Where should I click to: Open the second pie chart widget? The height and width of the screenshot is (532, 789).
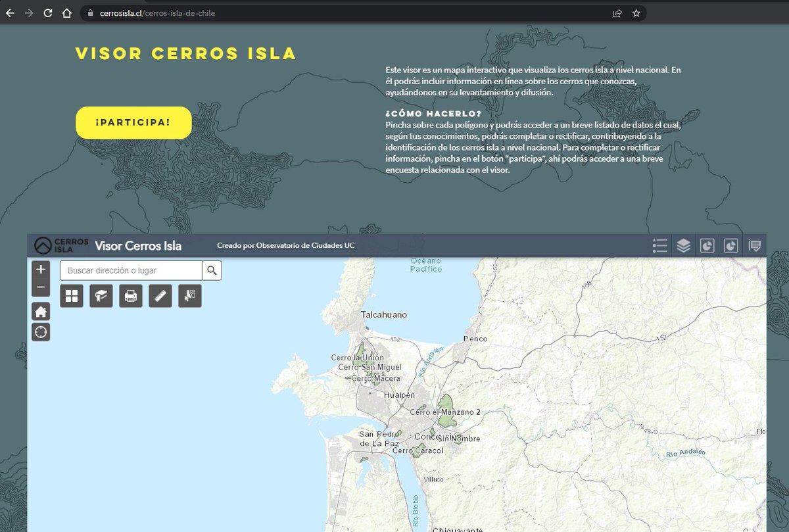(731, 245)
